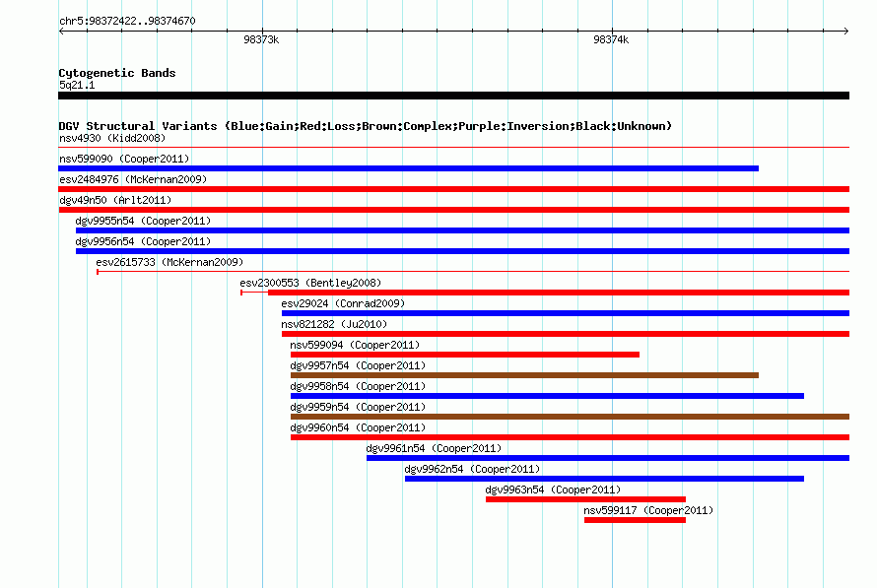Image resolution: width=877 pixels, height=588 pixels.
Task: Select the dgv9963n54 red loss bar
Action: pyautogui.click(x=585, y=499)
